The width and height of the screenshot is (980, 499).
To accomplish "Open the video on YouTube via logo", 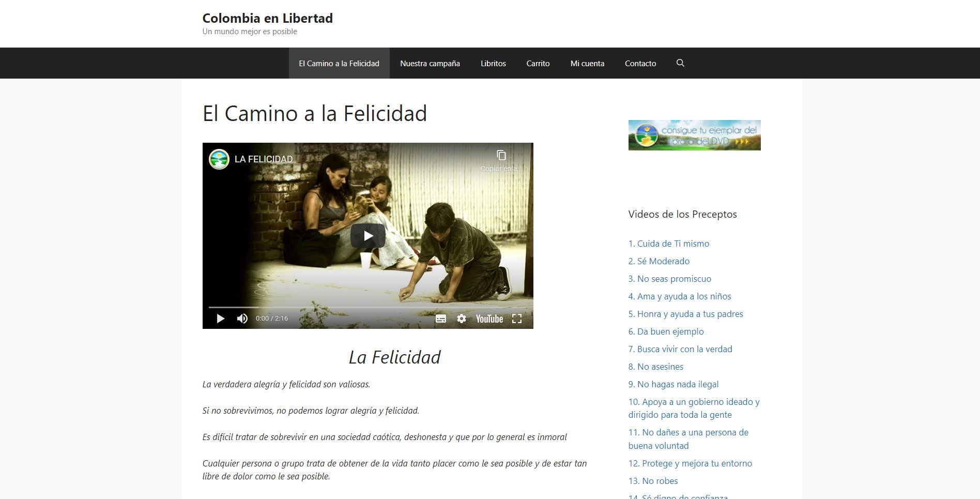I will 489,319.
